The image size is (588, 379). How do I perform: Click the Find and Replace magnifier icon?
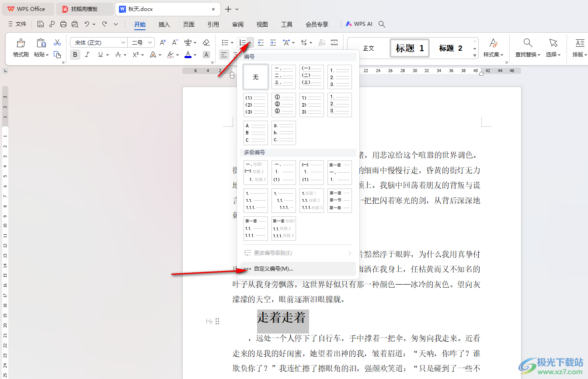tap(528, 43)
